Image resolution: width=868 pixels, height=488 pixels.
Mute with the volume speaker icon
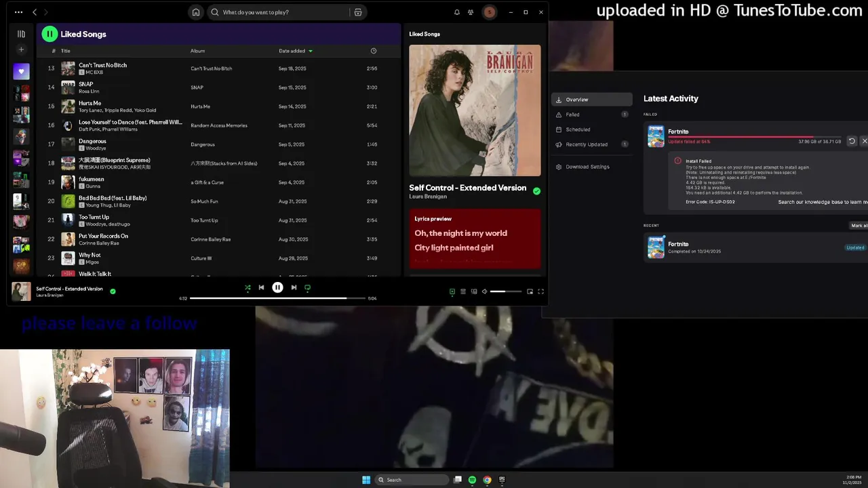point(484,291)
